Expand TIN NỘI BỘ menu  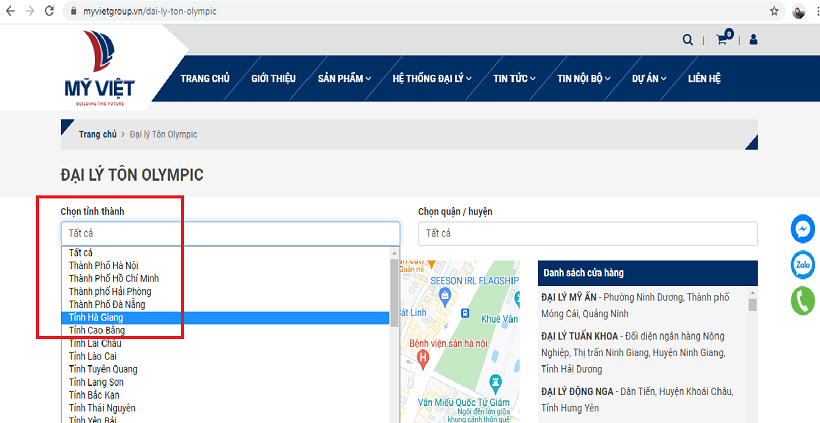tap(584, 78)
